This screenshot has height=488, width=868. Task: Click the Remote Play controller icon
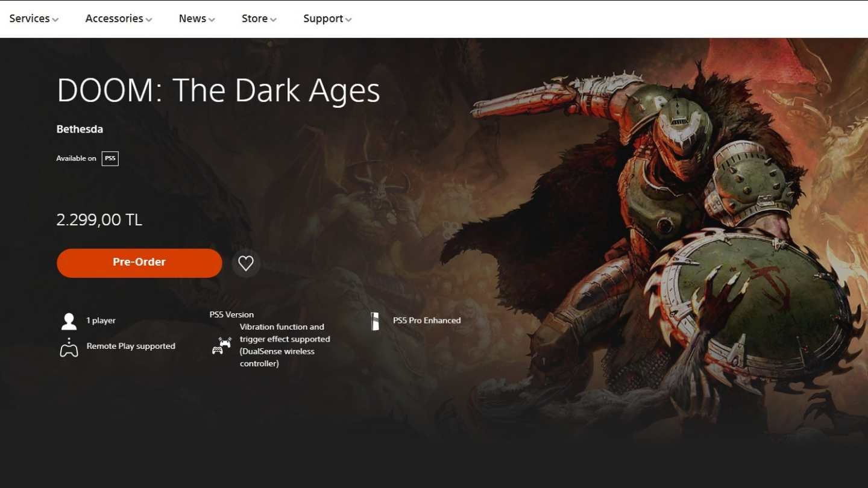click(69, 348)
